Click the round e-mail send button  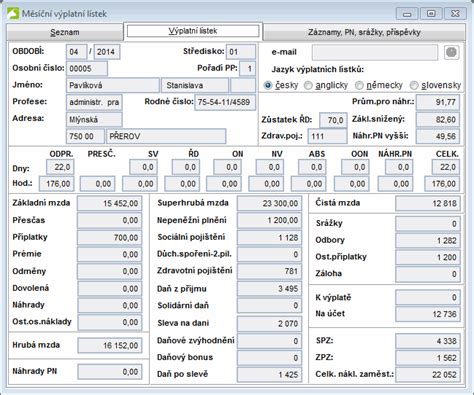451,52
